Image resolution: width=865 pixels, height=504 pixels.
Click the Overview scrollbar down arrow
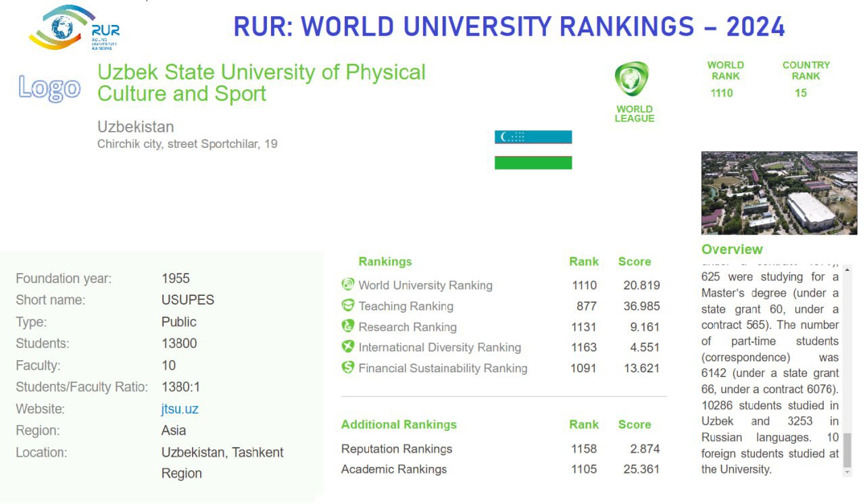pos(847,472)
